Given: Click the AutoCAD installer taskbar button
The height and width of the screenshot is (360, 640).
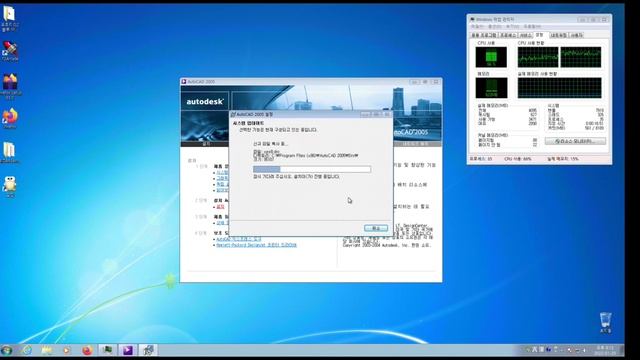Looking at the screenshot, I should click(148, 350).
